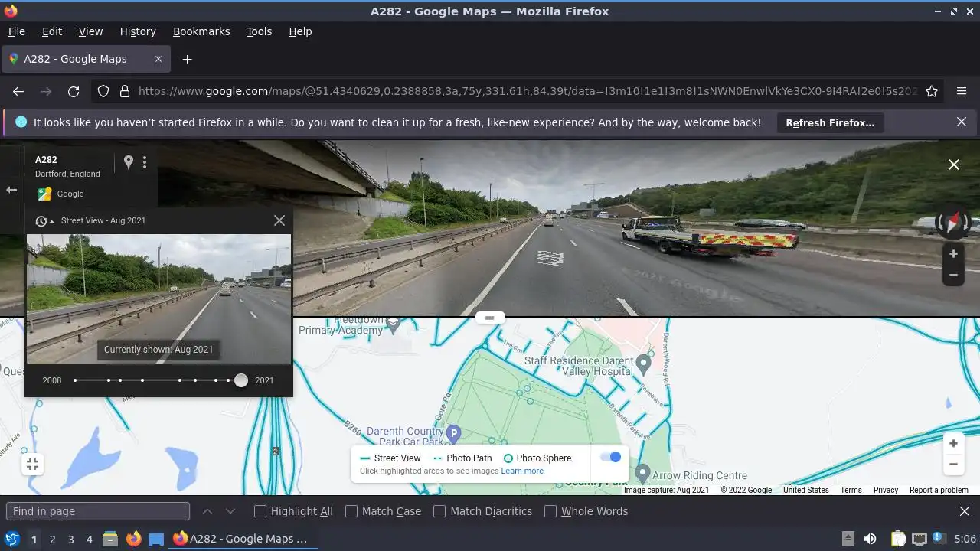The width and height of the screenshot is (980, 551).
Task: Open a new tab with the plus icon
Action: [187, 59]
